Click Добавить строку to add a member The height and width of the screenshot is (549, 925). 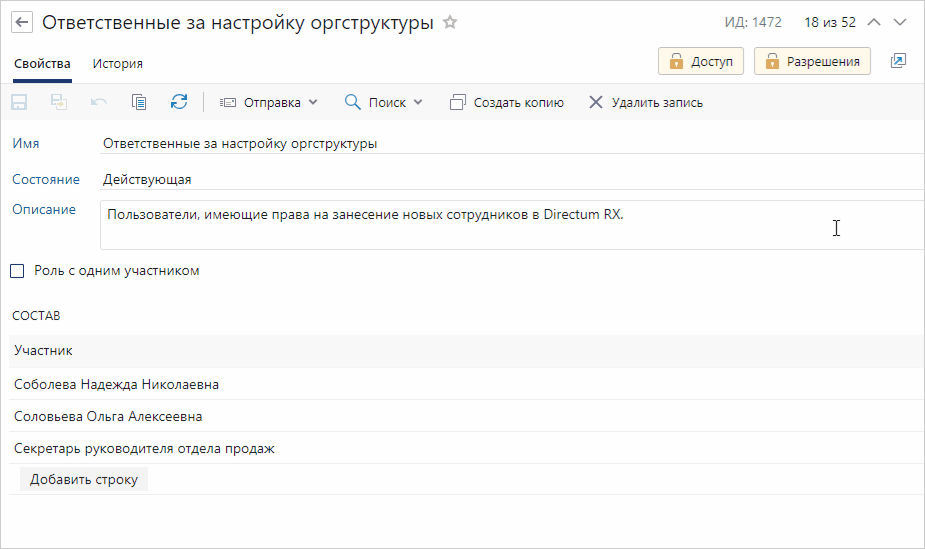click(84, 479)
